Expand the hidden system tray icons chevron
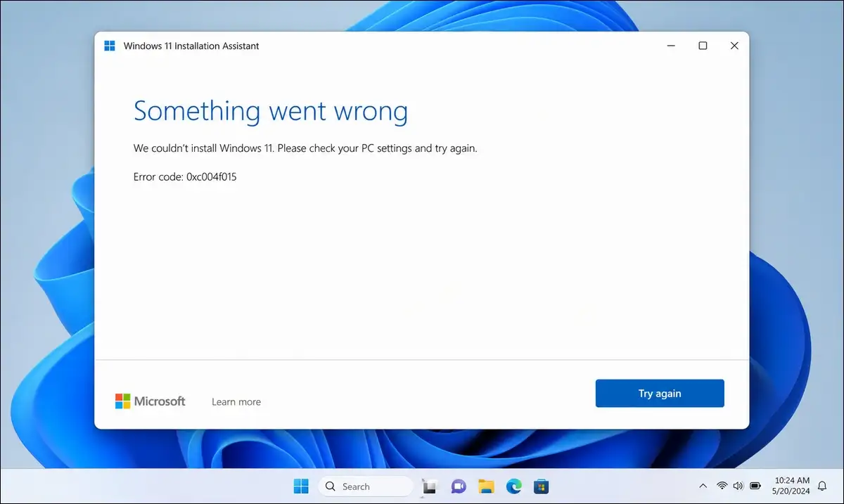Screen dimensions: 844x504 [703, 486]
